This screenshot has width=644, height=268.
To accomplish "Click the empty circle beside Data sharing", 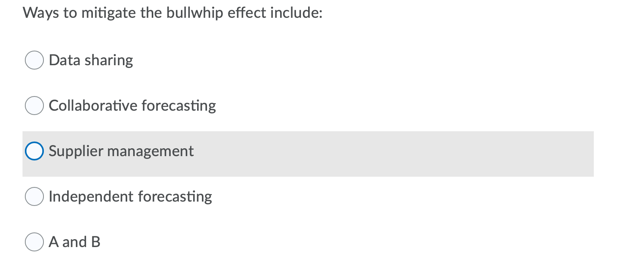I will 34,60.
